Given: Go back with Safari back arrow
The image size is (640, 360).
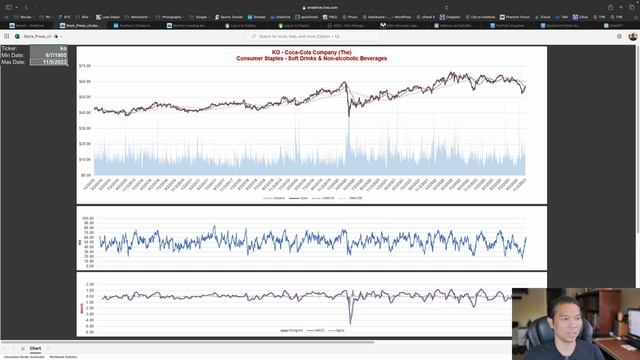Looking at the screenshot, I should [26, 7].
